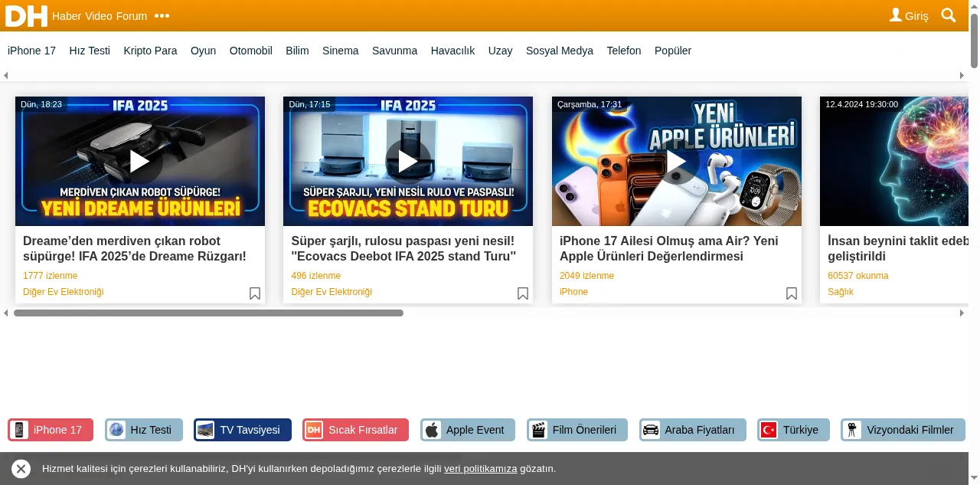Click Film Önerileri tag button
This screenshot has height=485, width=980.
click(577, 430)
